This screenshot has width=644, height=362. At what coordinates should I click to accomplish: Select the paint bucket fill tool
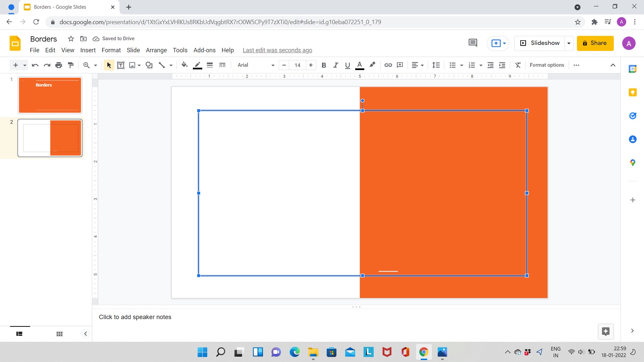pyautogui.click(x=184, y=65)
